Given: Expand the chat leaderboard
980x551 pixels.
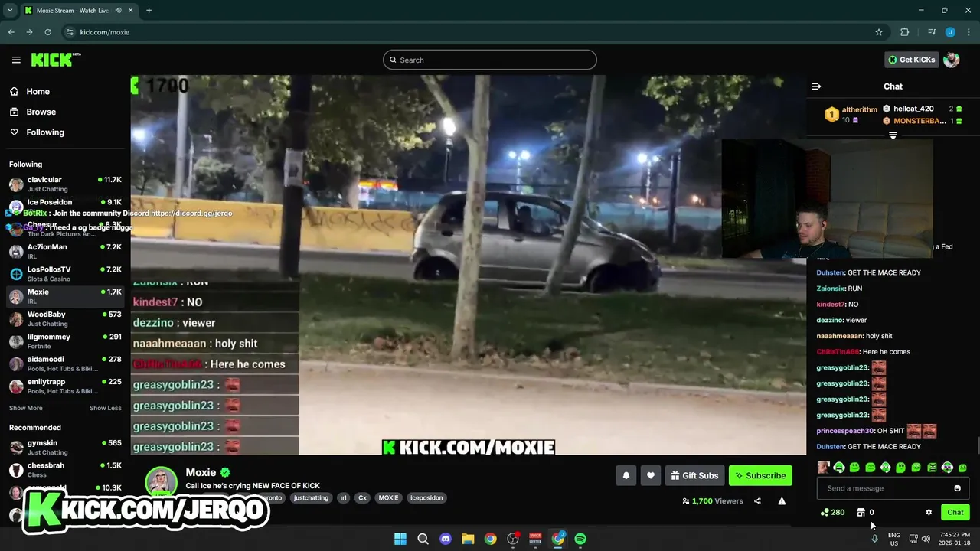Looking at the screenshot, I should click(893, 135).
